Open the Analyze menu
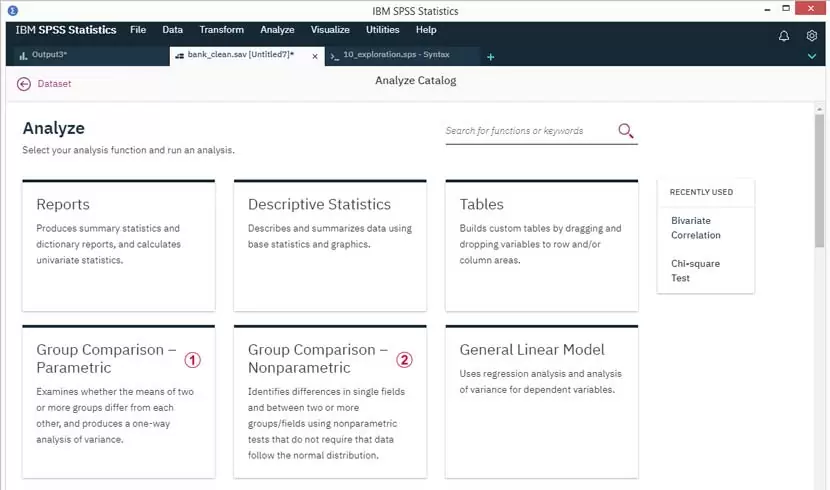 [277, 30]
